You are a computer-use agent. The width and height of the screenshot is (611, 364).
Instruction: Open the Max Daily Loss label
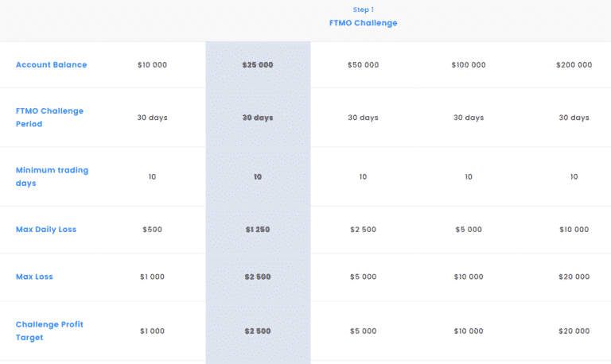click(46, 230)
